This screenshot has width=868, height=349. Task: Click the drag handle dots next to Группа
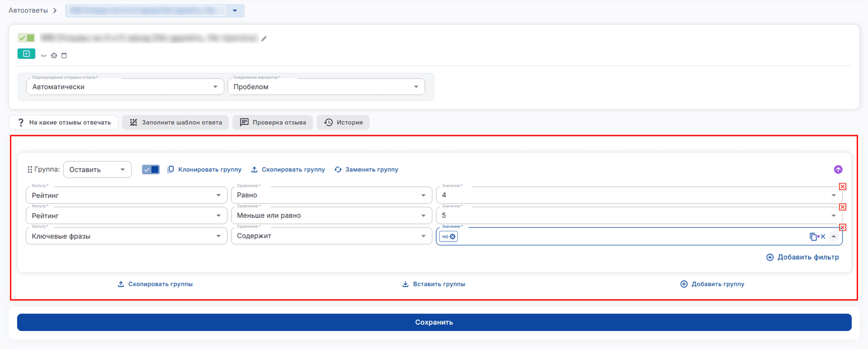pos(30,169)
